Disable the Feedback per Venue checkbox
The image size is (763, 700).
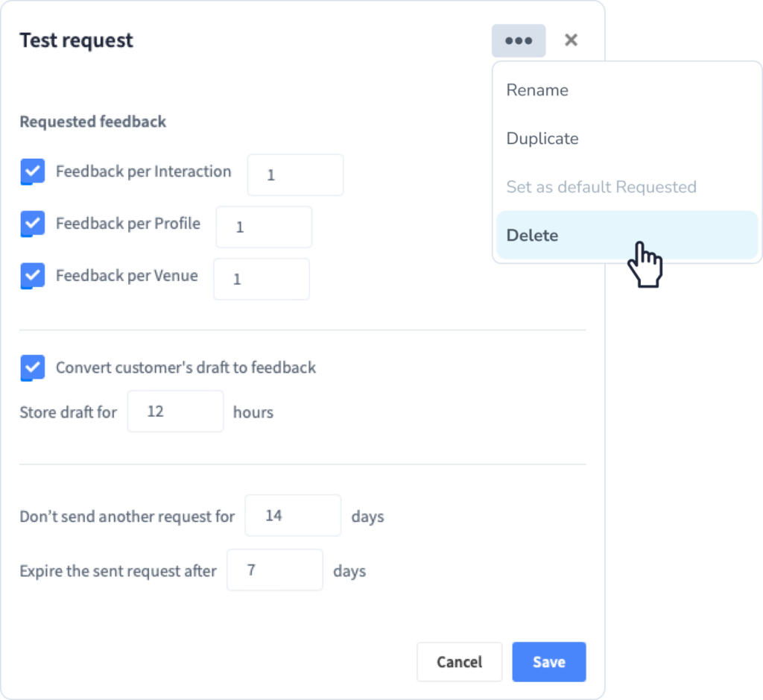pyautogui.click(x=33, y=276)
